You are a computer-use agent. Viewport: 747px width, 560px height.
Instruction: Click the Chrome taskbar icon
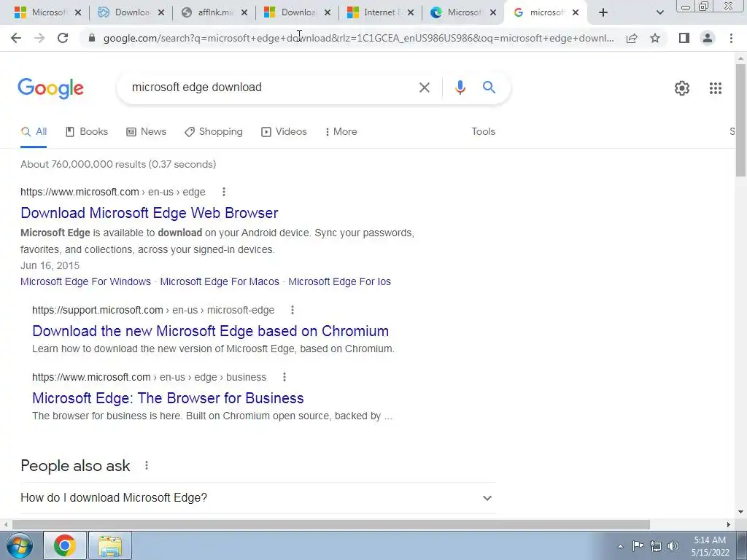pos(65,545)
